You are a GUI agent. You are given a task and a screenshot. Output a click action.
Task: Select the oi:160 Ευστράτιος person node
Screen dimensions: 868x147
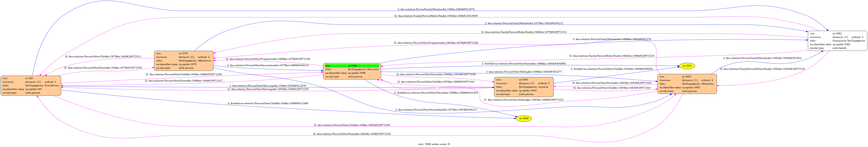tap(31, 86)
